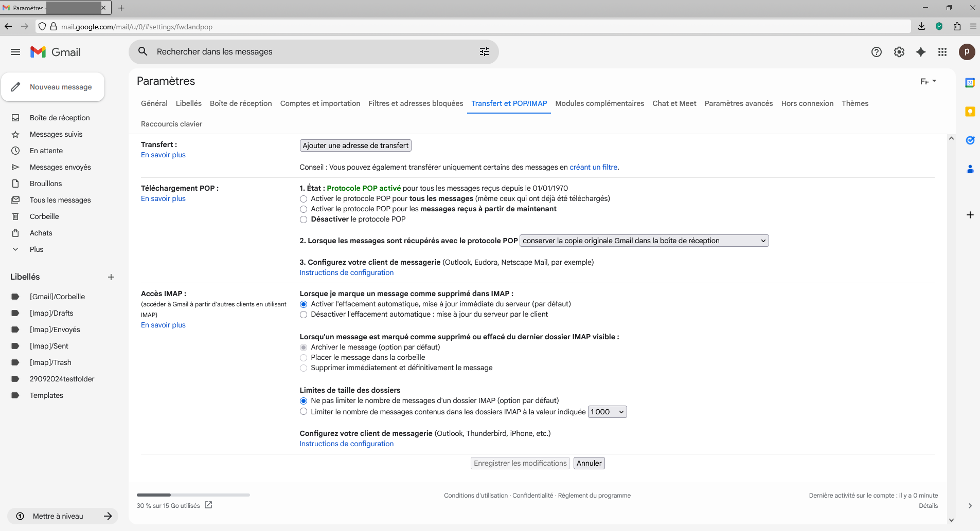Open Gmail support help icon
Viewport: 980px width, 531px height.
tap(876, 52)
